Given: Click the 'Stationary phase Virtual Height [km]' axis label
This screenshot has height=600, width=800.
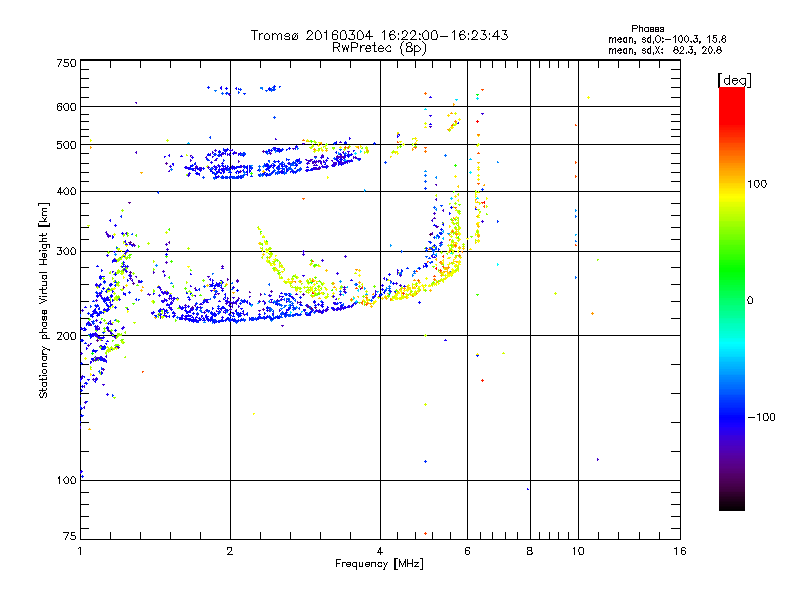Looking at the screenshot, I should pos(44,300).
